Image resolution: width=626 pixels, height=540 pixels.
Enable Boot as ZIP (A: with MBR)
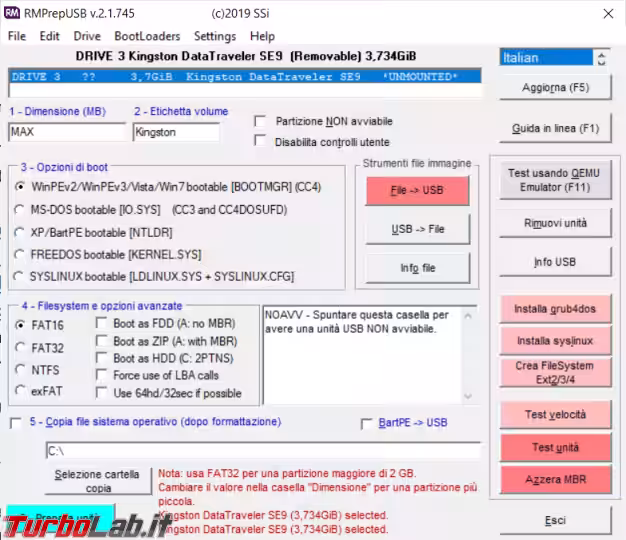(101, 341)
